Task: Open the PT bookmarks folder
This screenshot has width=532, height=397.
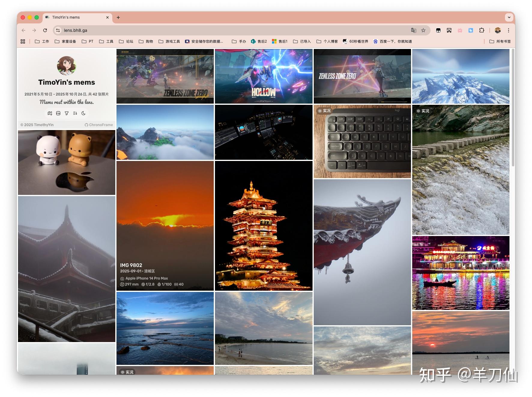Action: coord(87,41)
